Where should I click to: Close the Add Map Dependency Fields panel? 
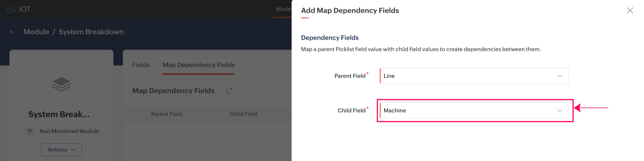click(630, 11)
